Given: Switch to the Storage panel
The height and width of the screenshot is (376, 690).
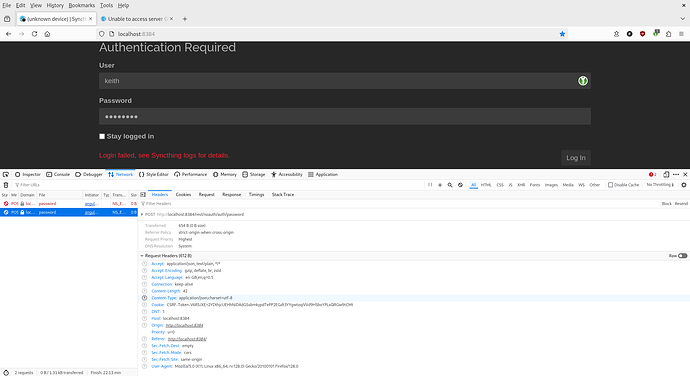Looking at the screenshot, I should pos(254,174).
